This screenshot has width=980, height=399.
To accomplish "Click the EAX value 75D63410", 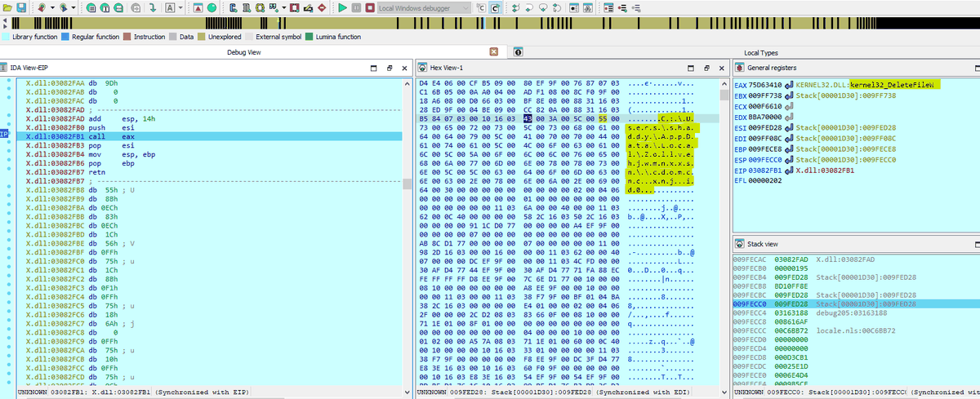I will point(767,85).
